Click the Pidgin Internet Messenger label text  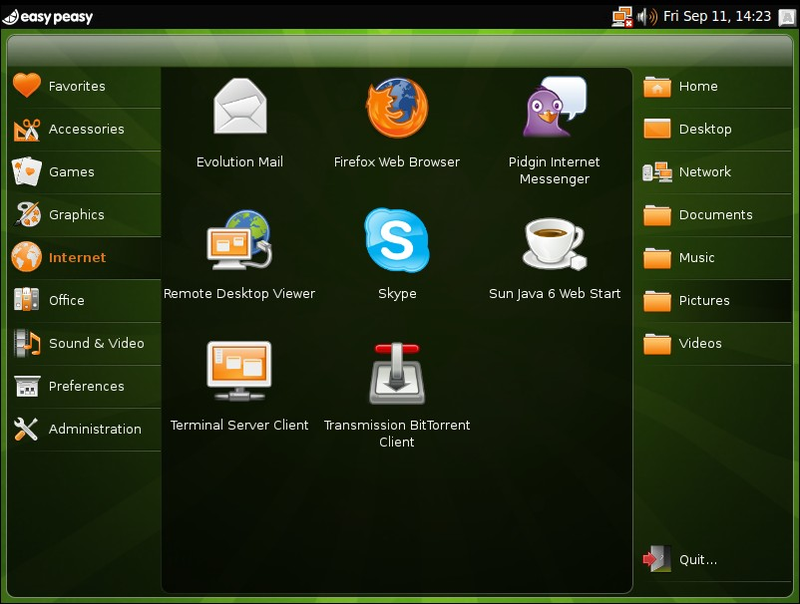pyautogui.click(x=555, y=170)
